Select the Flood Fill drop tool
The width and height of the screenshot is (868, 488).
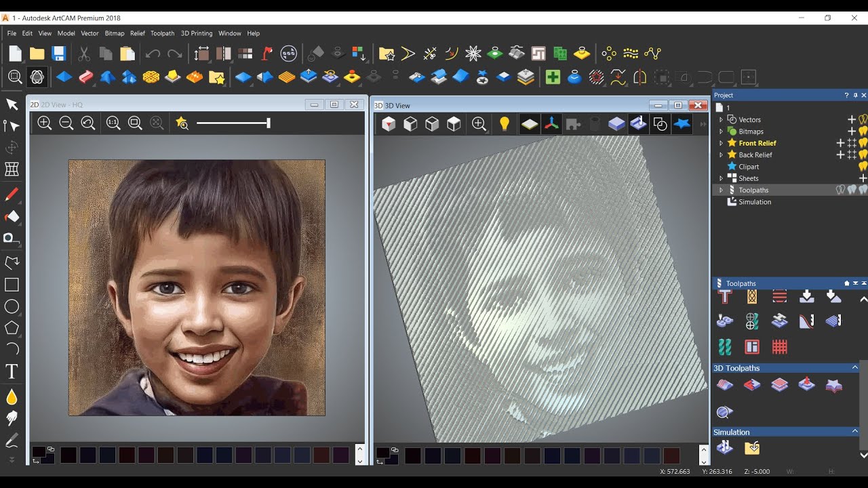coord(12,396)
